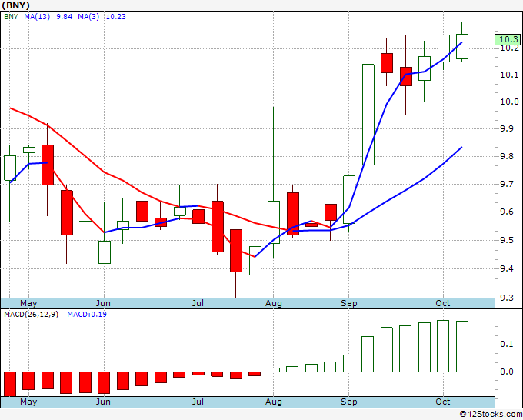This screenshot has height=420, width=523.
Task: Click the 10.2 price axis label
Action: (x=510, y=48)
